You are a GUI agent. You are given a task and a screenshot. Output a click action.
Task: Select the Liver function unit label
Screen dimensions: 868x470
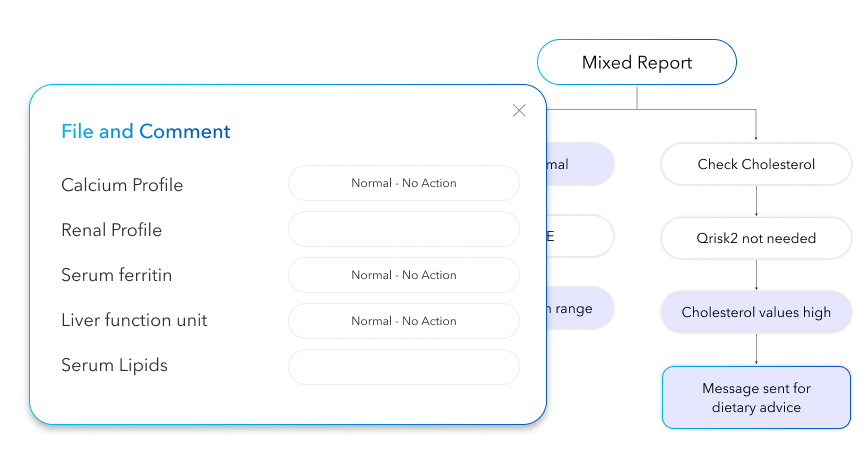(x=134, y=321)
